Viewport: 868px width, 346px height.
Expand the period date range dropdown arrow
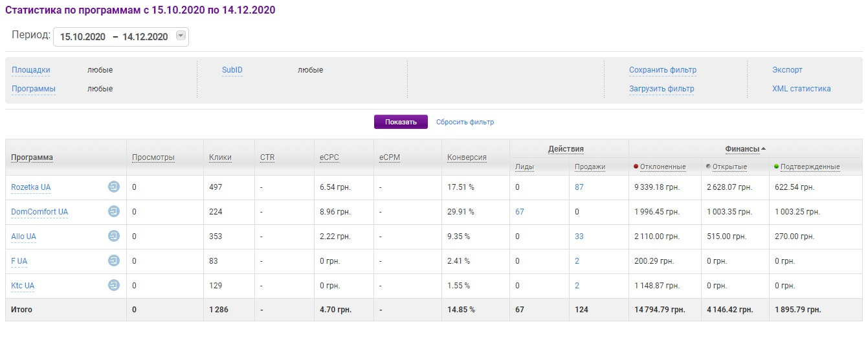point(181,36)
